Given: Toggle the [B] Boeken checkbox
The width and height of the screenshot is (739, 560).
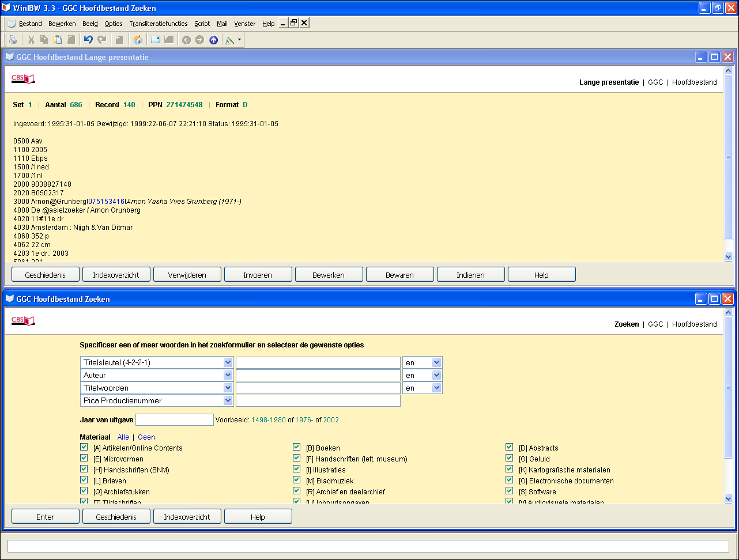Looking at the screenshot, I should click(x=297, y=447).
